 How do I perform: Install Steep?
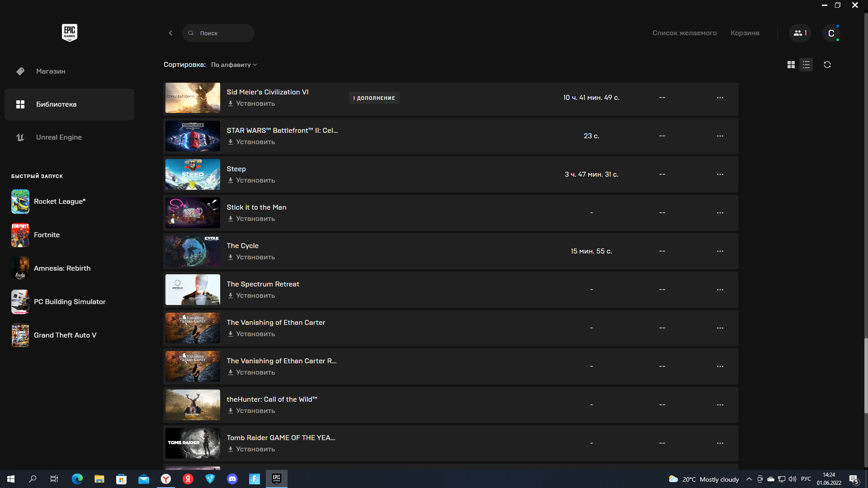click(251, 180)
